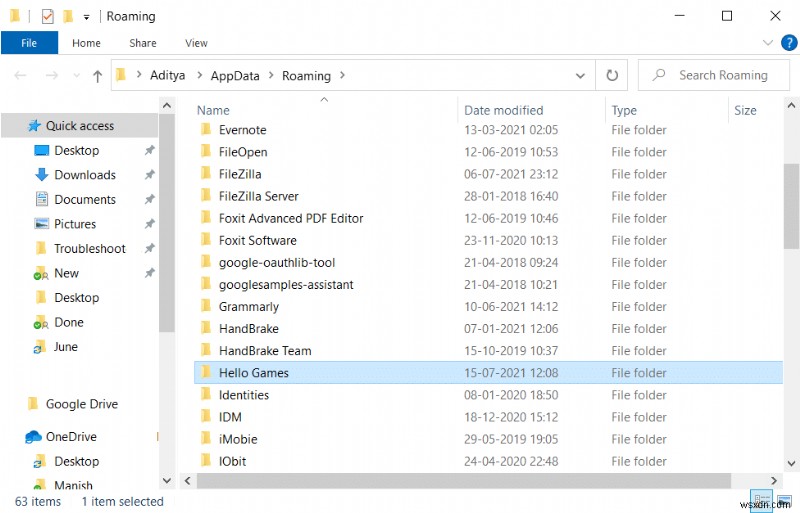Select the googlesamples-assistant folder

(x=286, y=284)
